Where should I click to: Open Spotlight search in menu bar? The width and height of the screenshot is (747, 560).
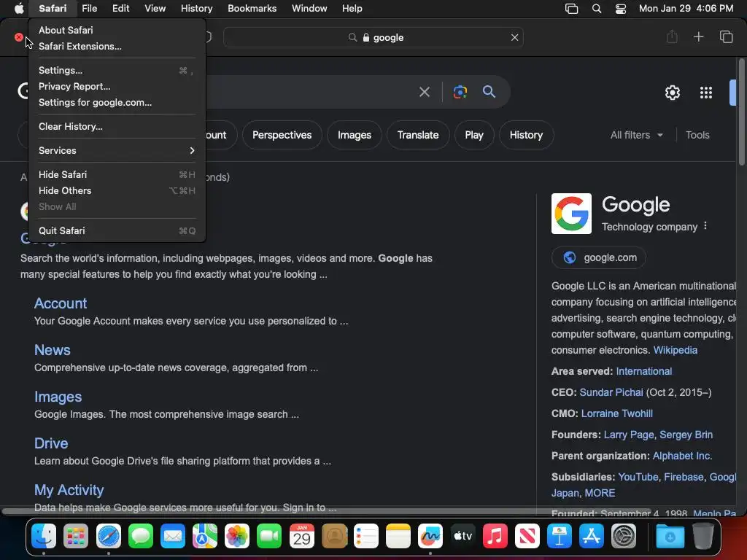coord(597,9)
